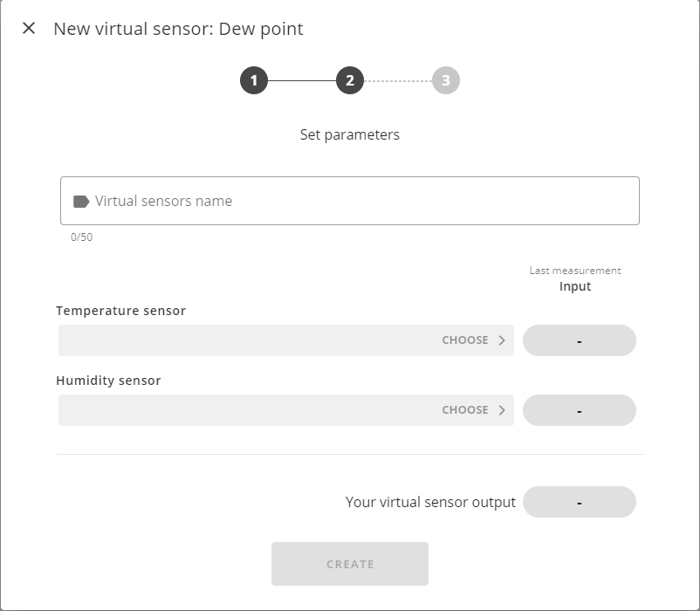Click the Humidity sensor last measurement pill
The height and width of the screenshot is (611, 700).
click(x=579, y=410)
